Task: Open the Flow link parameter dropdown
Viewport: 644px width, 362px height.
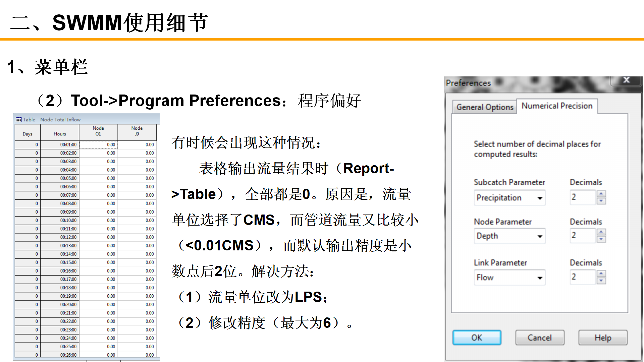Action: tap(540, 278)
